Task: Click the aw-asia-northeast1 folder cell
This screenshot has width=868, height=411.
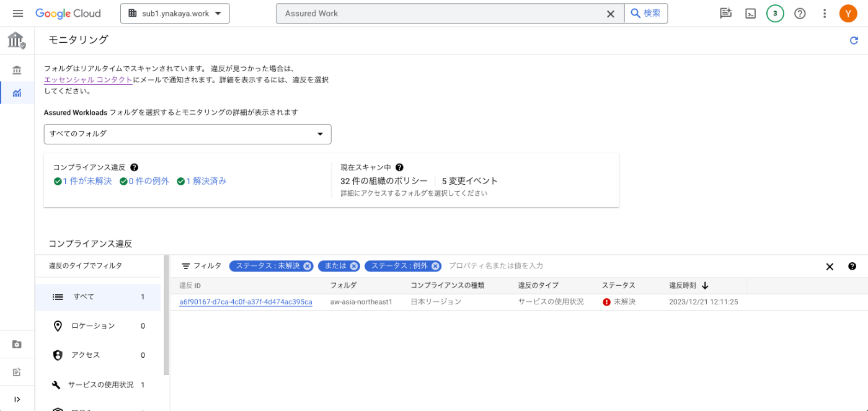Action: click(x=361, y=302)
